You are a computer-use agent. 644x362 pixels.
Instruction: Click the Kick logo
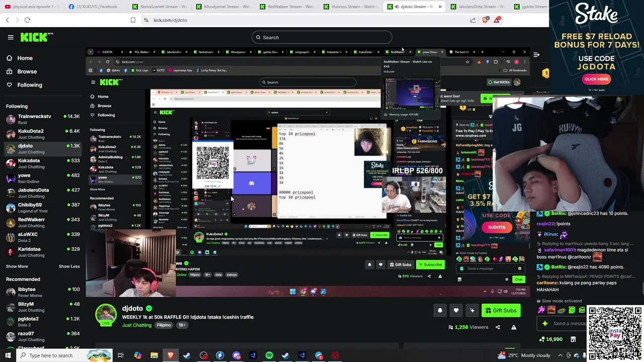pyautogui.click(x=36, y=37)
